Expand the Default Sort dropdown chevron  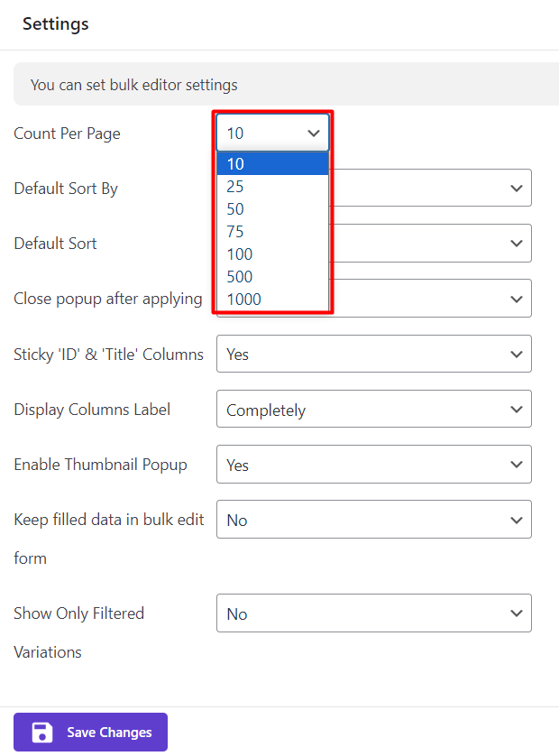click(517, 244)
